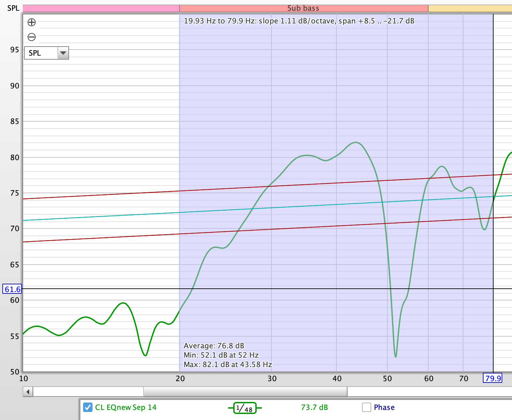Image resolution: width=512 pixels, height=420 pixels.
Task: Click the 61.6 cursor level label
Action: coord(12,289)
